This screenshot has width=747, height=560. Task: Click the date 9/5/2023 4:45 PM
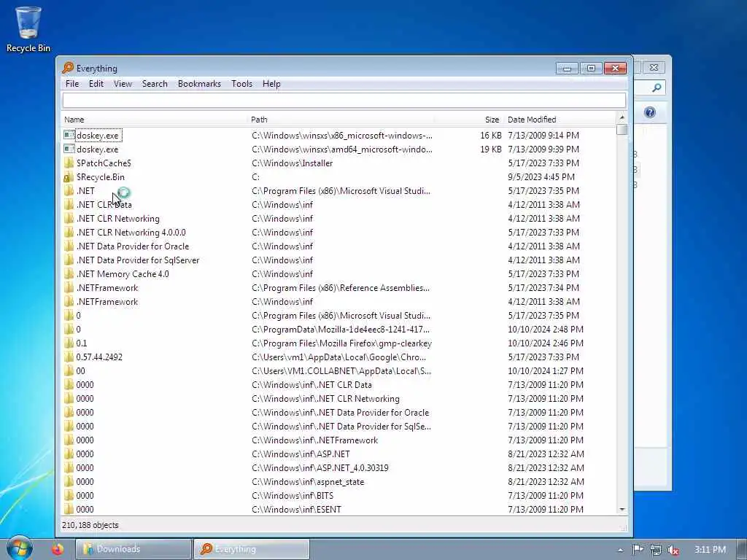[x=541, y=177]
